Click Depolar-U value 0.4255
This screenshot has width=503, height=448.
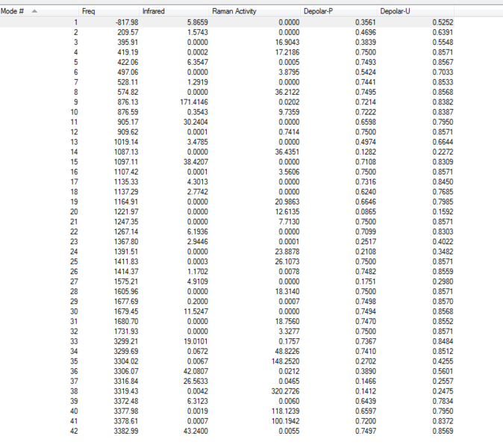pyautogui.click(x=443, y=361)
